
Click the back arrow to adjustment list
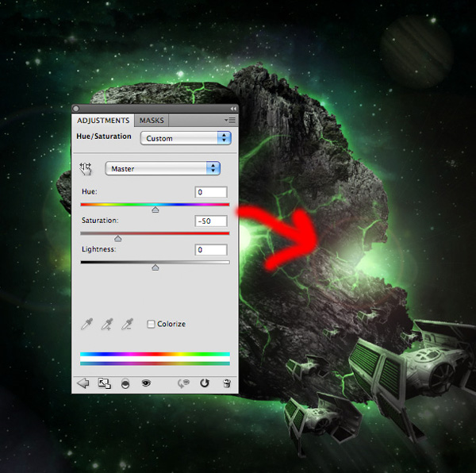[83, 383]
